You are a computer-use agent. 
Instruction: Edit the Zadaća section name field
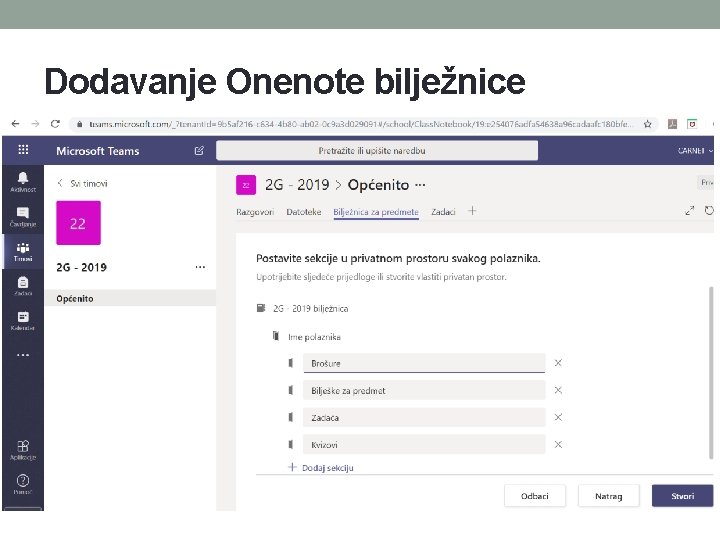click(x=424, y=417)
